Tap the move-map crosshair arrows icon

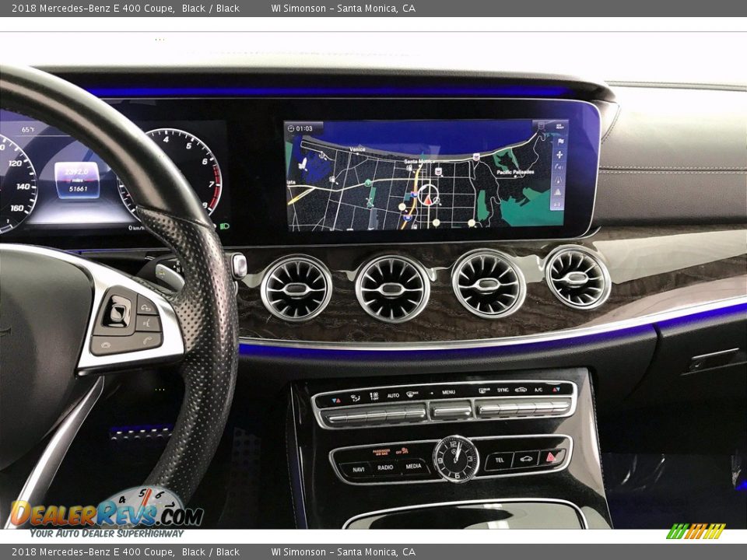point(559,155)
